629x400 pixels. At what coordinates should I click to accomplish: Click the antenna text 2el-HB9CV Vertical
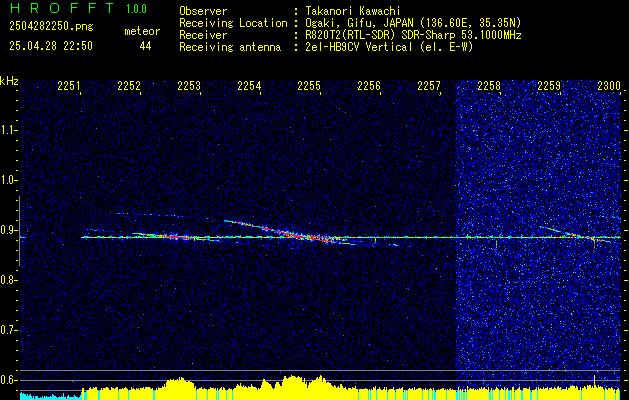coord(359,47)
